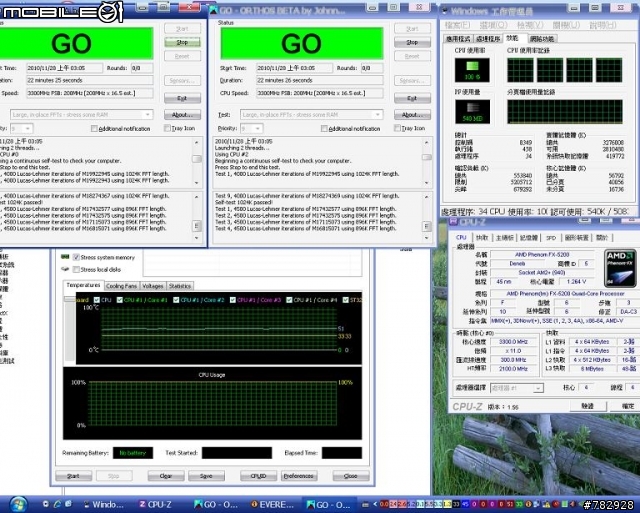This screenshot has width=640, height=513.
Task: Check Additional notification in the right ORTHOS window
Action: (x=324, y=129)
